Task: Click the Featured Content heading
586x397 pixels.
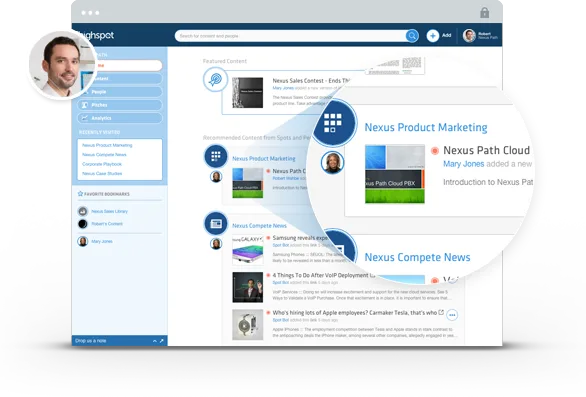Action: [x=225, y=61]
